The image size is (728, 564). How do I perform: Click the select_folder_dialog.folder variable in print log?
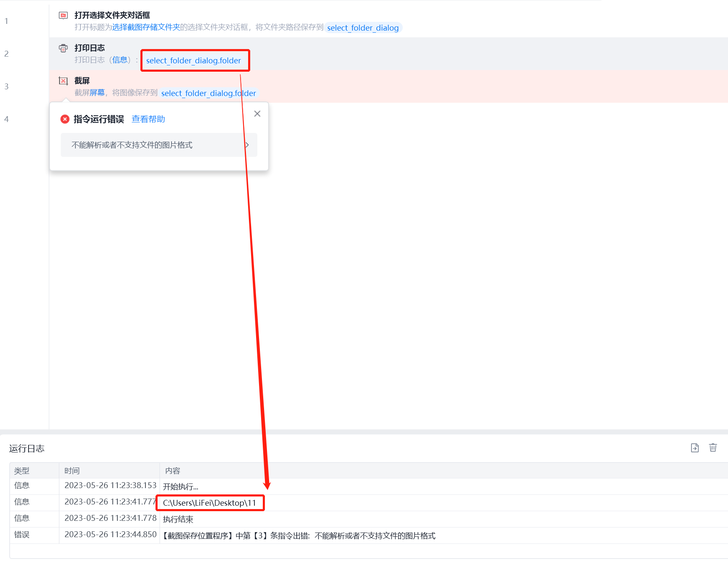194,60
